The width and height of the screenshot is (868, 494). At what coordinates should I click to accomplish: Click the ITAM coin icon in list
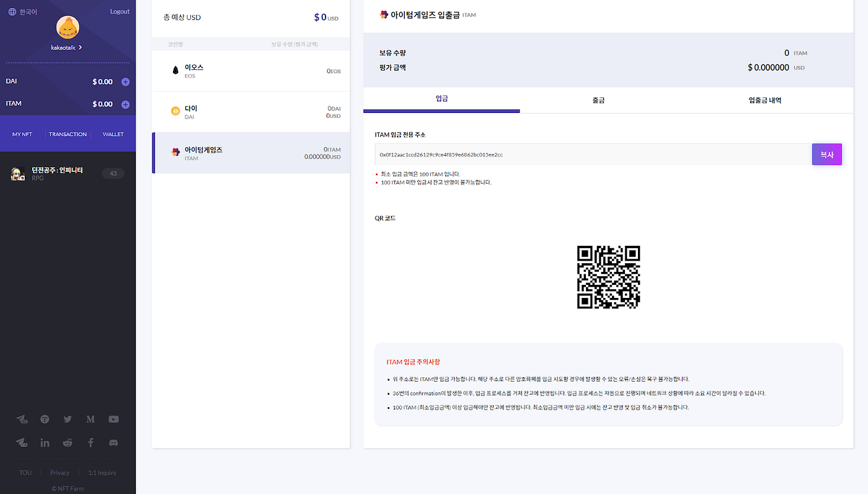click(x=175, y=152)
